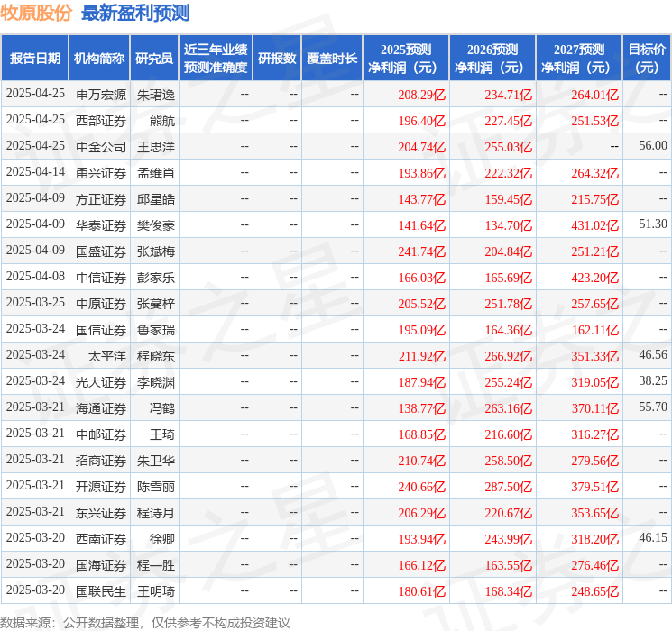The width and height of the screenshot is (672, 631).
Task: Select the 中金公司 institution cell
Action: pos(101,147)
